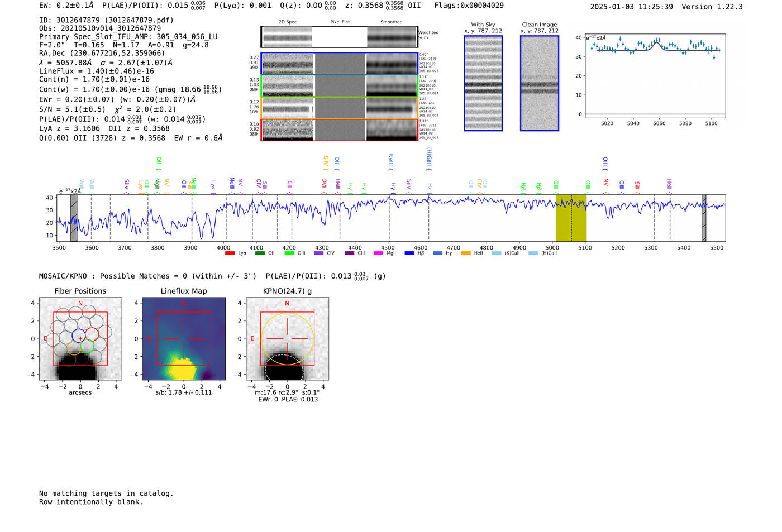Open the Fiber Positions image panel
The width and height of the screenshot is (782, 532).
point(80,339)
